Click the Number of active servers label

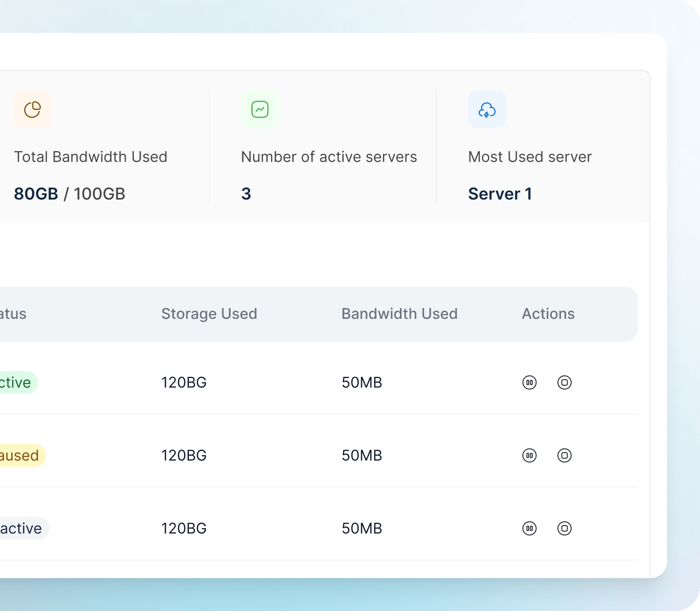tap(329, 157)
